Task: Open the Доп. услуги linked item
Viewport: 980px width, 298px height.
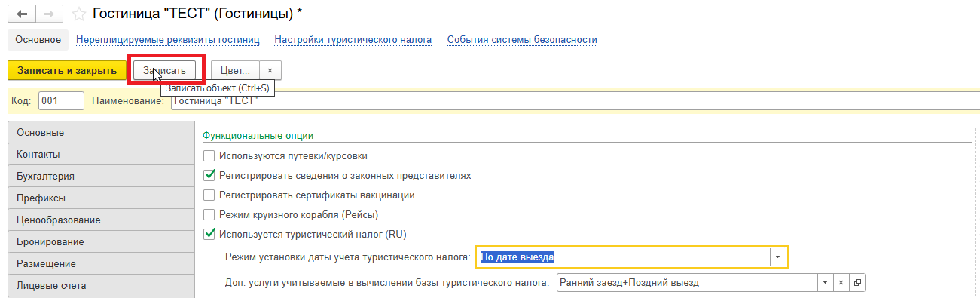Action: click(x=856, y=283)
